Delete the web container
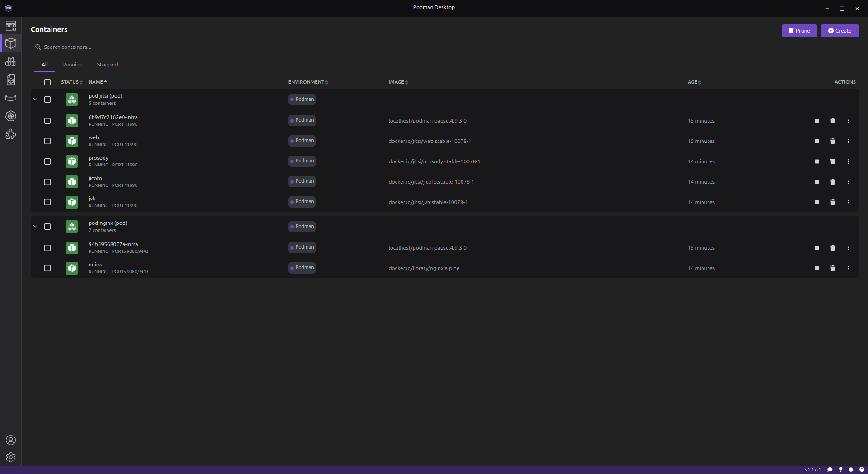The width and height of the screenshot is (868, 474). coord(833,141)
